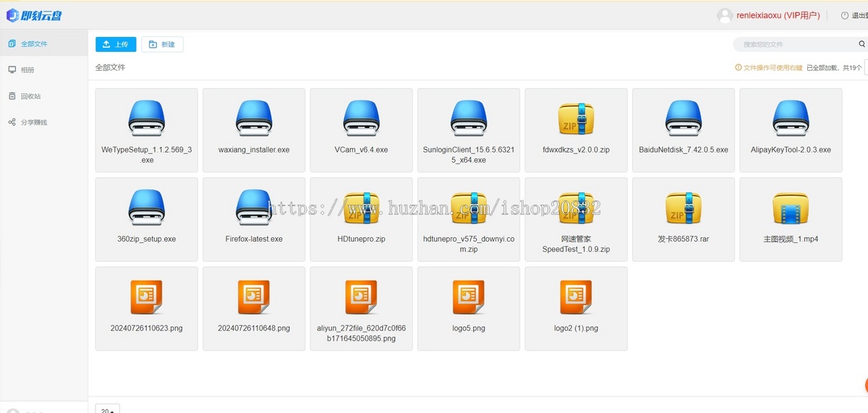The width and height of the screenshot is (868, 413).
Task: Click the 即刻云盘 logo
Action: pyautogui.click(x=35, y=15)
